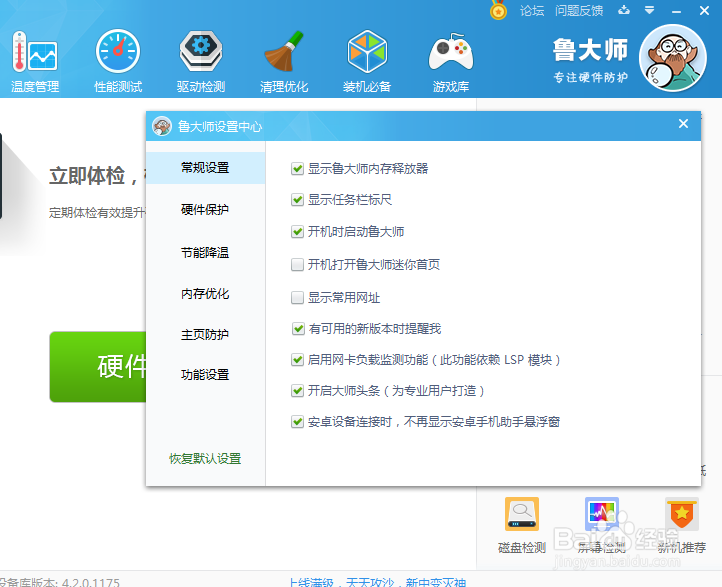Image resolution: width=722 pixels, height=587 pixels.
Task: Switch to 内存优化 settings tab
Action: pos(205,293)
